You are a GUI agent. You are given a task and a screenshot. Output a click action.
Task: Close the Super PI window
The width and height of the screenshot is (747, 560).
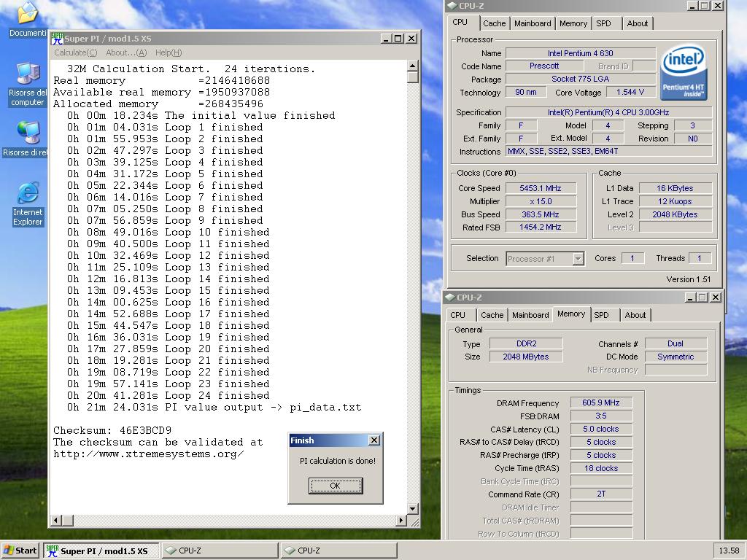tap(411, 39)
